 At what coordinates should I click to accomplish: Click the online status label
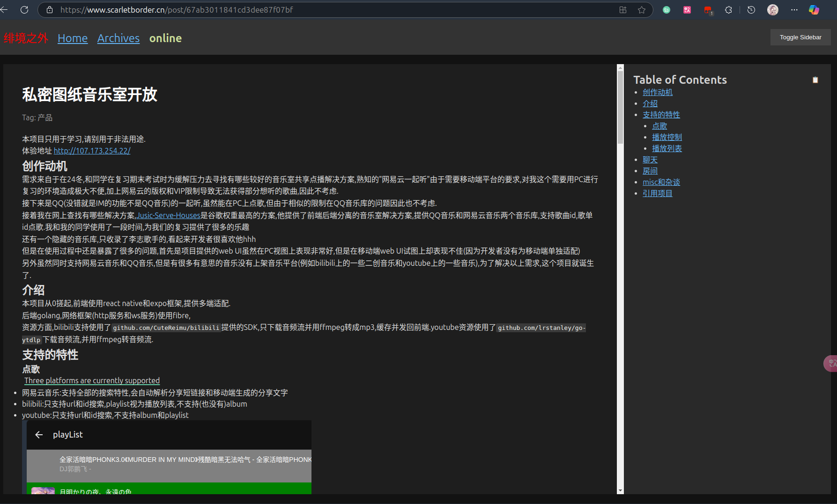(x=165, y=38)
